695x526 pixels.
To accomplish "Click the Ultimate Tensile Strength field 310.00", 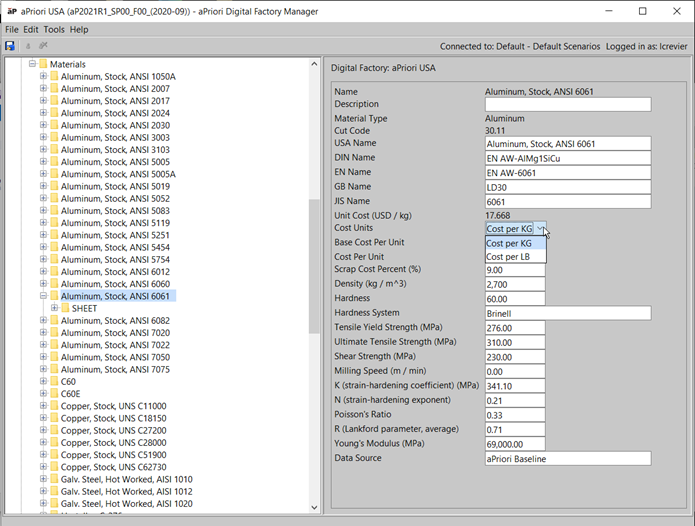I will [x=515, y=343].
